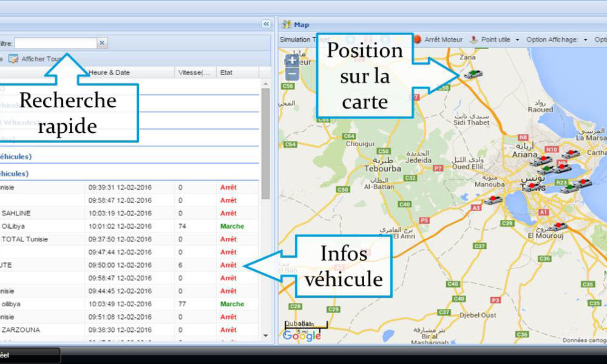Click the map zoom in plus button
This screenshot has width=607, height=364.
click(x=292, y=60)
